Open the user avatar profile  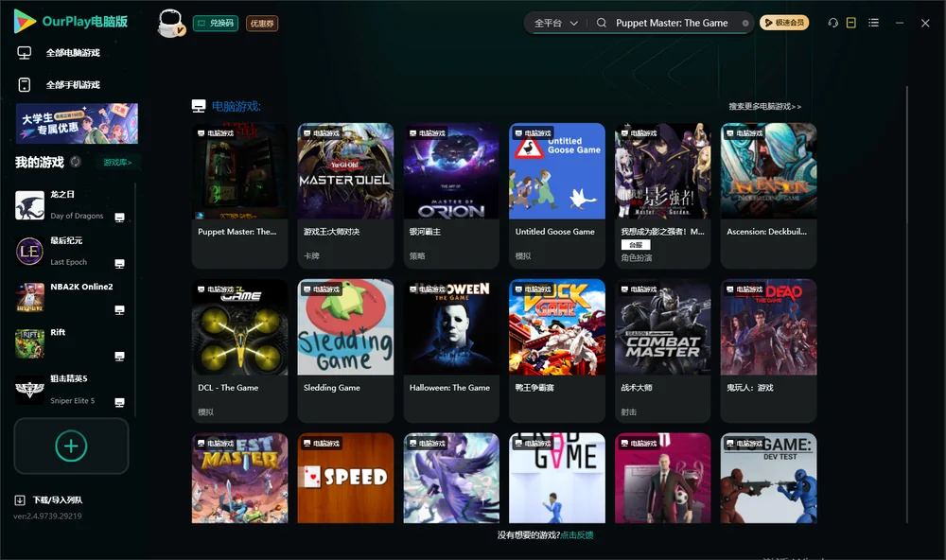pyautogui.click(x=170, y=23)
